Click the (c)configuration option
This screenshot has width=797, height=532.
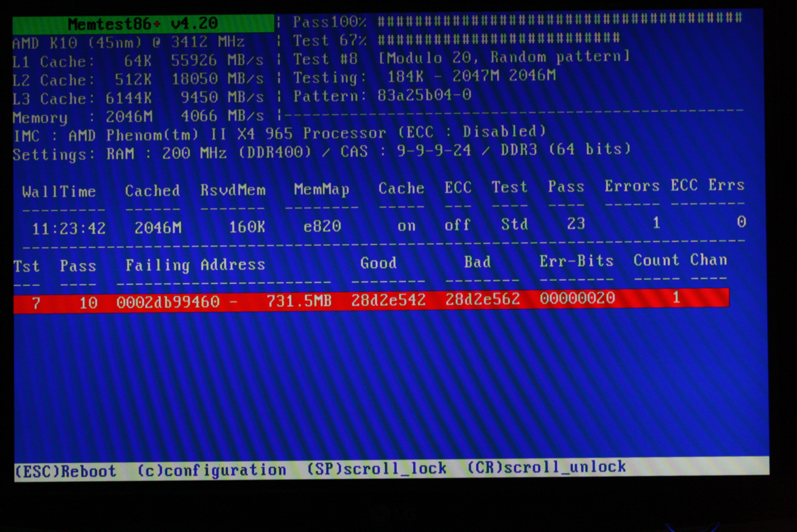click(212, 470)
